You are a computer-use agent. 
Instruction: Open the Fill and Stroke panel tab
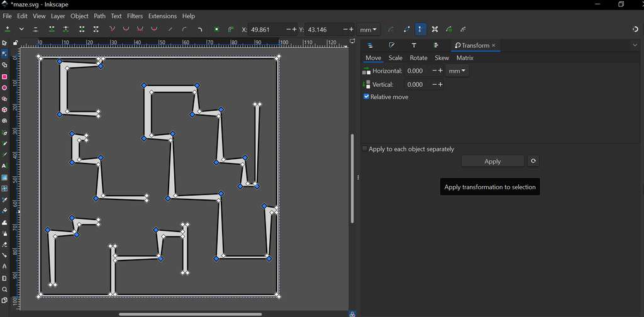392,45
